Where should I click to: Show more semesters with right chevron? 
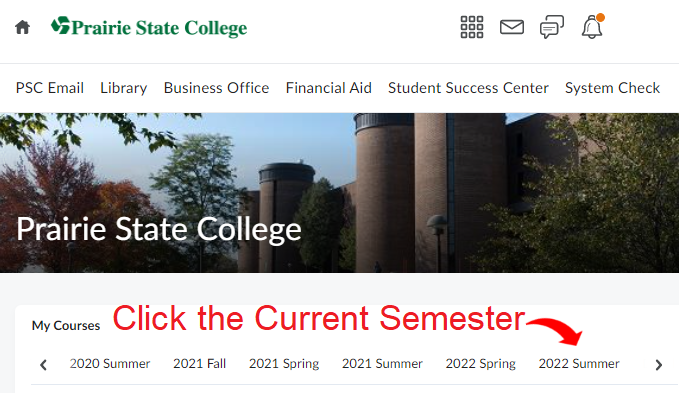[659, 365]
